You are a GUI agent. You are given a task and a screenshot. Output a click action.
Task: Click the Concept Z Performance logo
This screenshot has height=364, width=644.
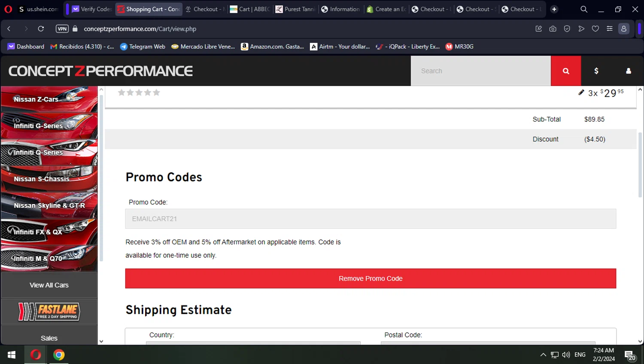pos(100,71)
